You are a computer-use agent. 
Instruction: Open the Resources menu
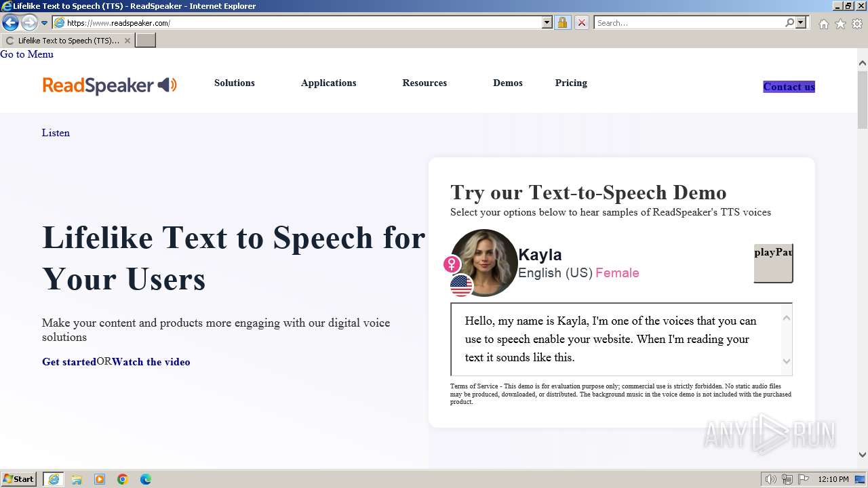[x=425, y=83]
